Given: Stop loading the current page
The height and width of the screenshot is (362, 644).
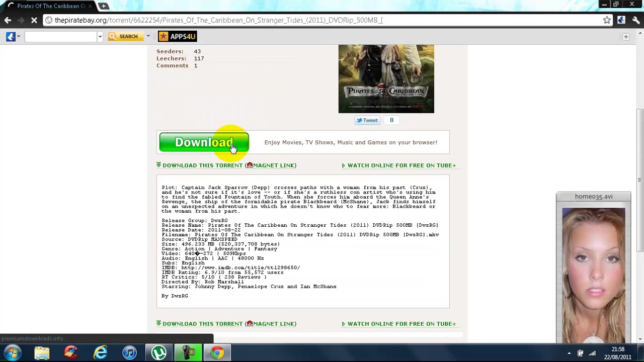Looking at the screenshot, I should click(x=34, y=20).
